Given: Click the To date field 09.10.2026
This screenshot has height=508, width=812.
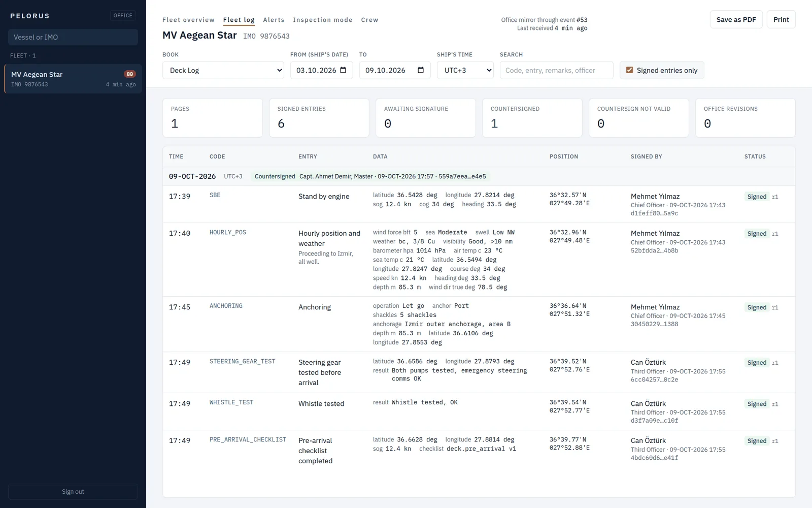Looking at the screenshot, I should coord(395,70).
